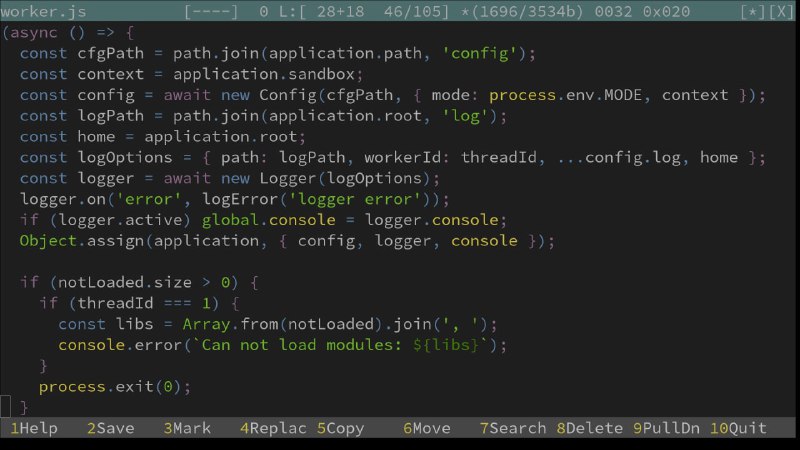Click the 10Quit function key button
The width and height of the screenshot is (800, 450).
[x=738, y=428]
